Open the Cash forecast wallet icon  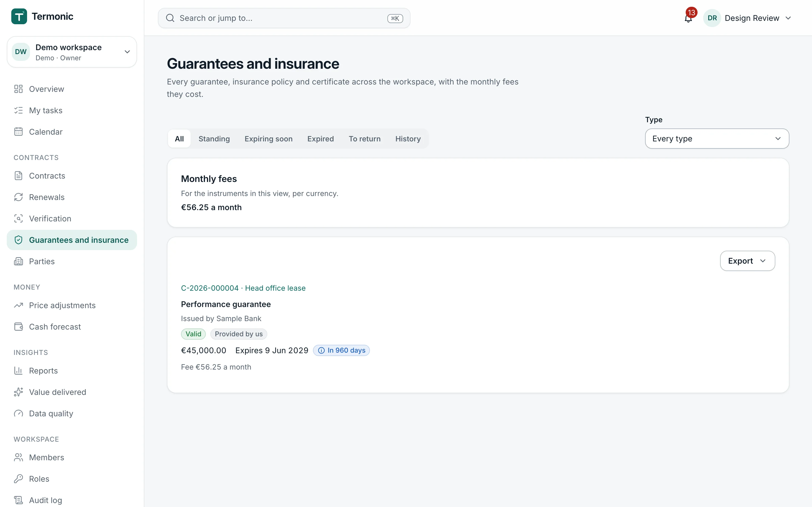coord(18,327)
